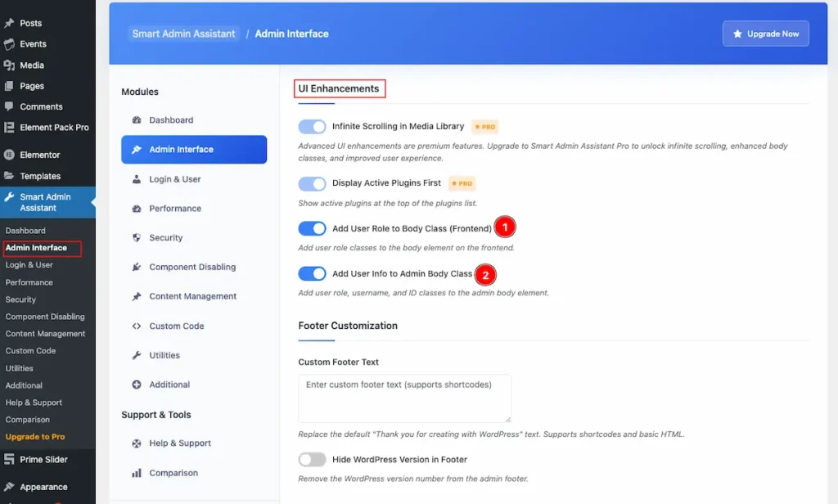Click the Custom Footer Text field
838x504 pixels.
[404, 398]
